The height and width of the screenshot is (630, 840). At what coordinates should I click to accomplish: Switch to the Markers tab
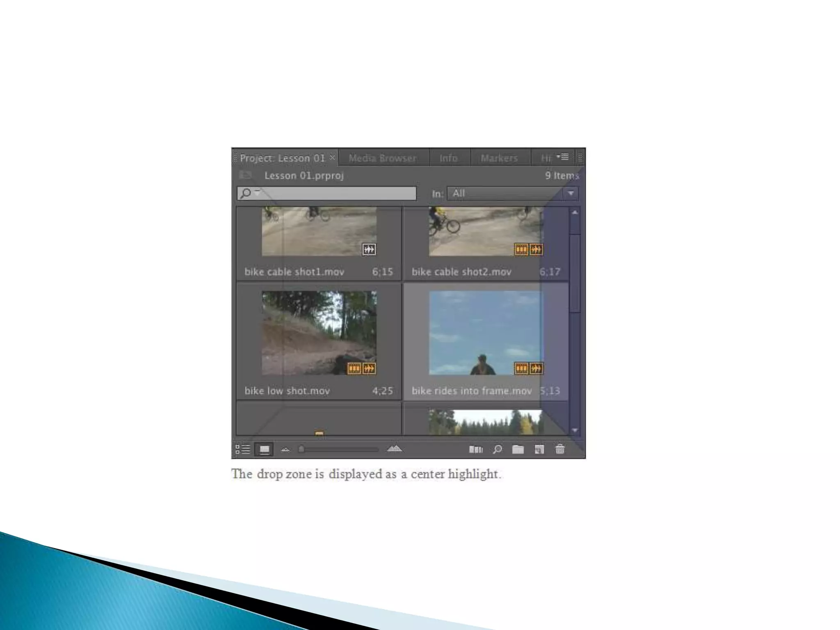coord(499,158)
